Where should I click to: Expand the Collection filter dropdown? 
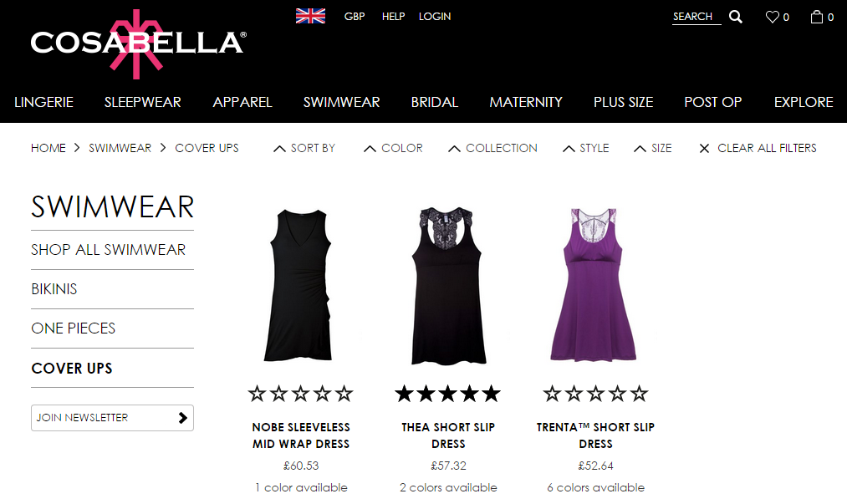492,148
